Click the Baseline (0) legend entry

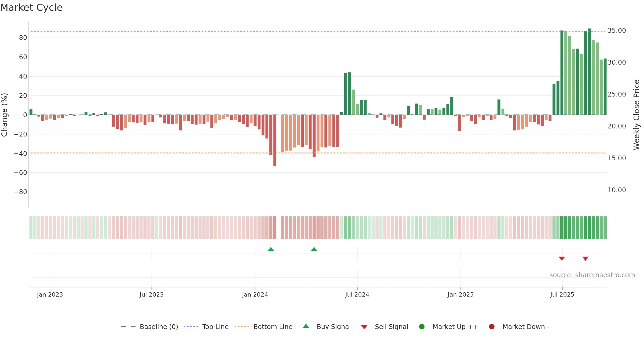pyautogui.click(x=149, y=327)
